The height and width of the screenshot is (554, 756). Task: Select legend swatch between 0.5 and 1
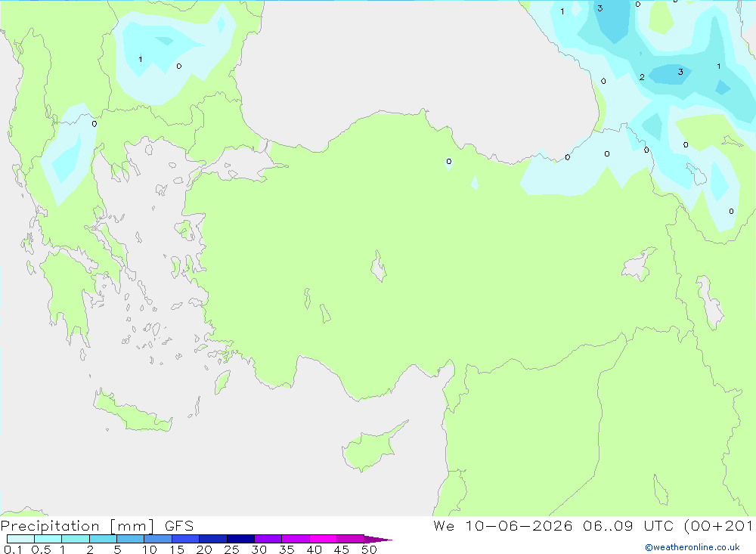click(x=48, y=539)
